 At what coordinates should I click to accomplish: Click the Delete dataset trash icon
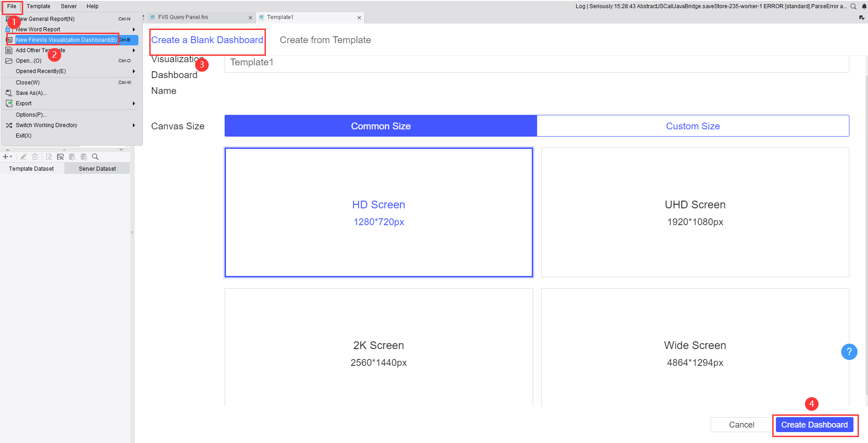[x=35, y=157]
